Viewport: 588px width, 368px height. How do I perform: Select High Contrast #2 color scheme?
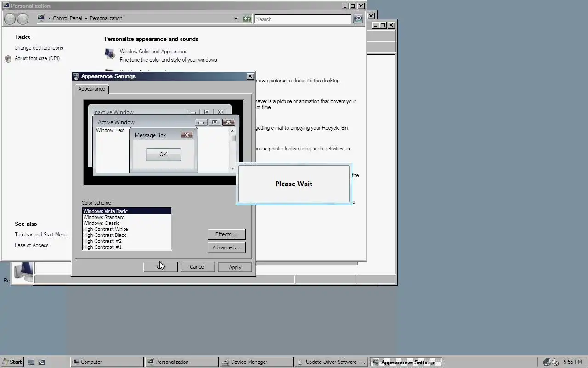pyautogui.click(x=127, y=241)
